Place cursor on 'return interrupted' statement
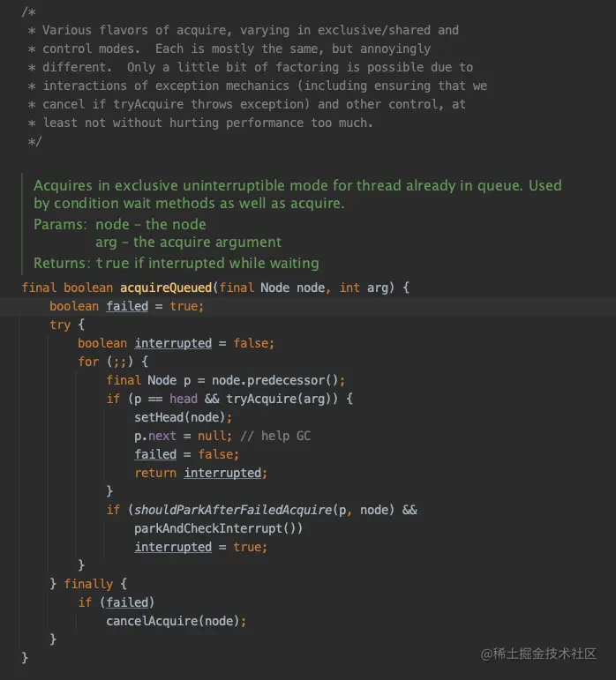 pos(200,473)
